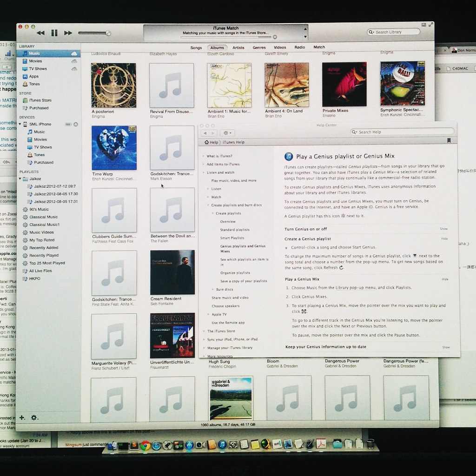Screen dimensions: 476x476
Task: Open the Videos tab
Action: pos(279,47)
